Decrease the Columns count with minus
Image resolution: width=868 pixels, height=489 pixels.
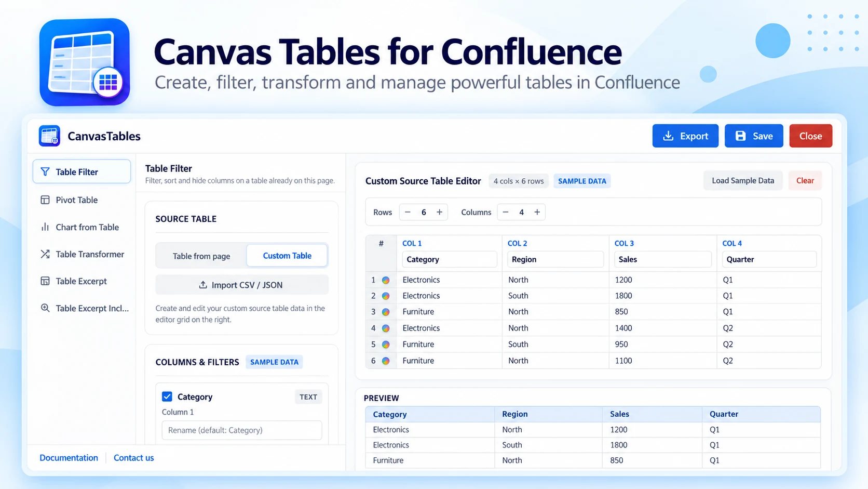(x=506, y=212)
